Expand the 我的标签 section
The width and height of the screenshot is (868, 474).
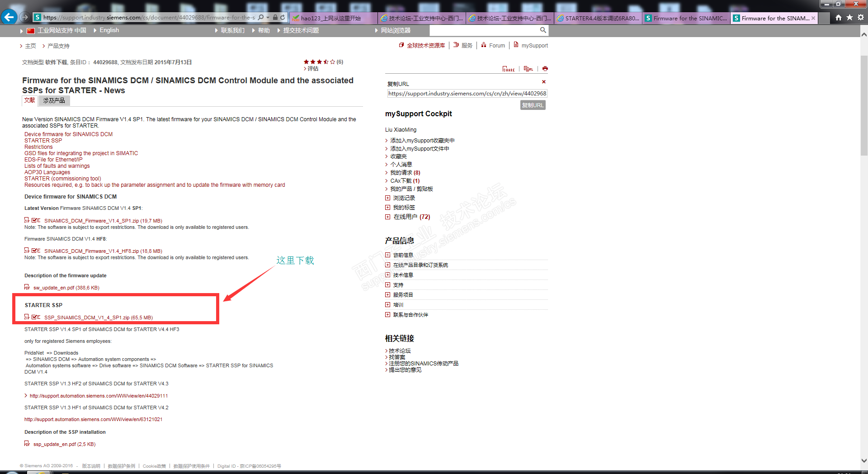(387, 207)
